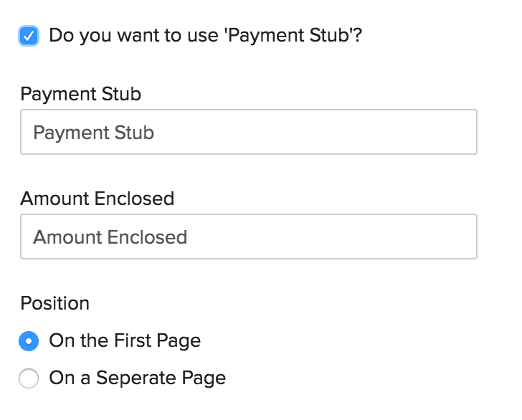Click the "Payment Stub" placeholder text in the field
This screenshot has height=420, width=522.
(x=94, y=133)
